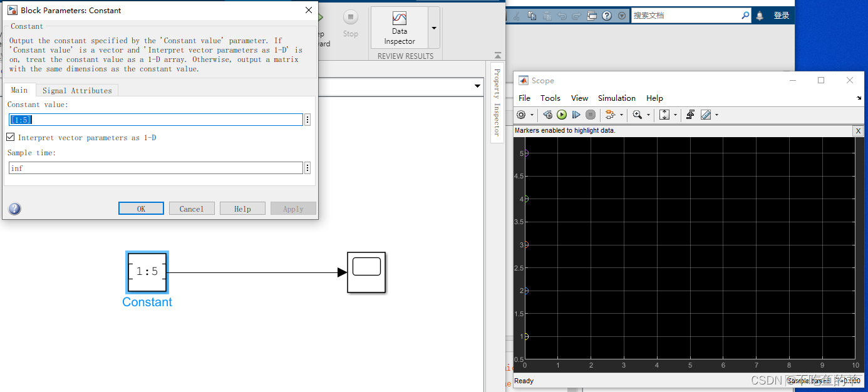Select the Constant block in the model
The width and height of the screenshot is (868, 392).
[x=147, y=272]
